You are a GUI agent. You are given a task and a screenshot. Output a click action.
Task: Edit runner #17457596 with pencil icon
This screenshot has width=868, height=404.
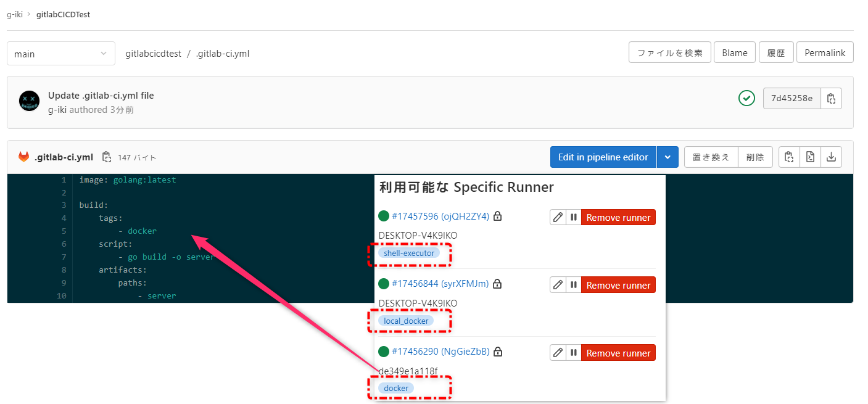point(558,217)
